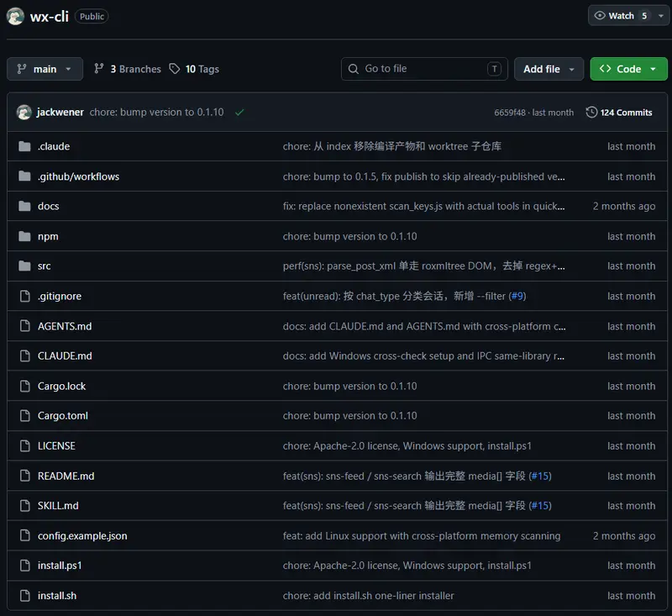Open commit message 'feat: add Linux support'
The height and width of the screenshot is (616, 672).
[x=422, y=536]
